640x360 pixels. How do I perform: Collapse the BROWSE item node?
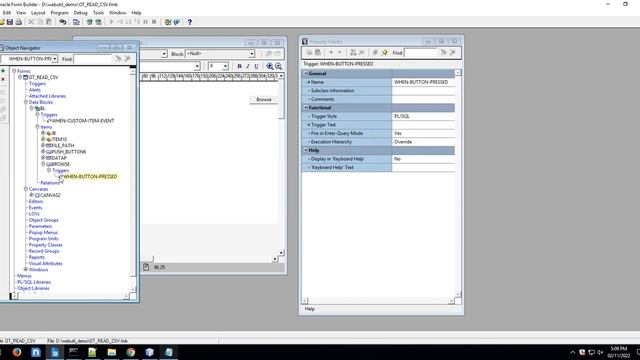(x=43, y=164)
